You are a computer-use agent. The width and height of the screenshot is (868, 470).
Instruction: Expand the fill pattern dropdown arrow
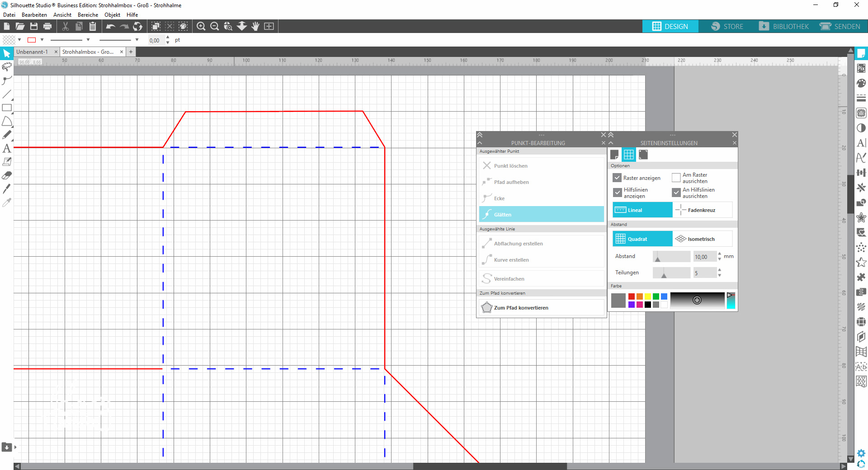[19, 40]
